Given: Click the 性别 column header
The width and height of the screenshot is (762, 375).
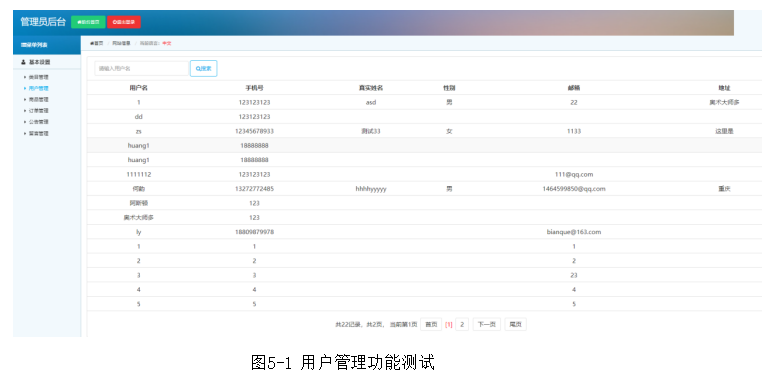Looking at the screenshot, I should click(449, 88).
